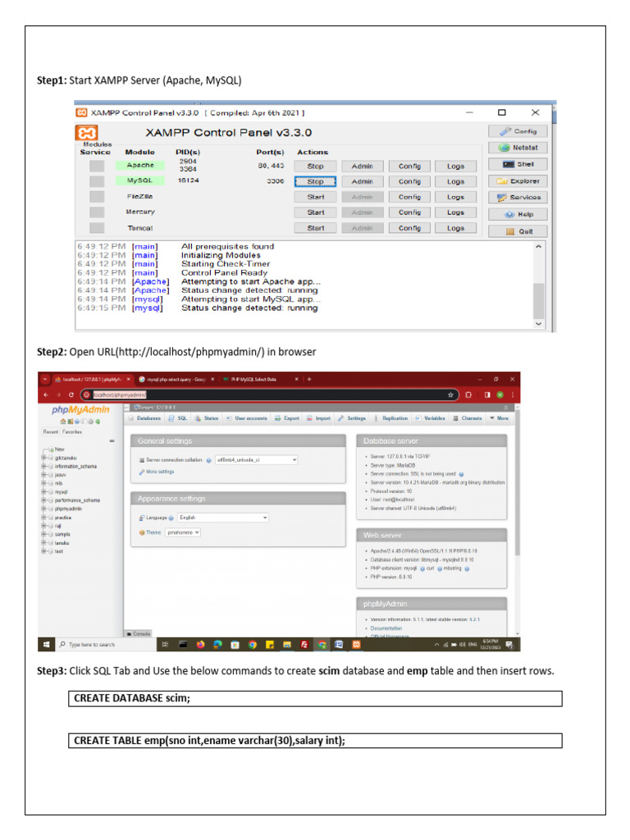This screenshot has height=840, width=630.
Task: Open the Windows Start menu
Action: coord(46,645)
